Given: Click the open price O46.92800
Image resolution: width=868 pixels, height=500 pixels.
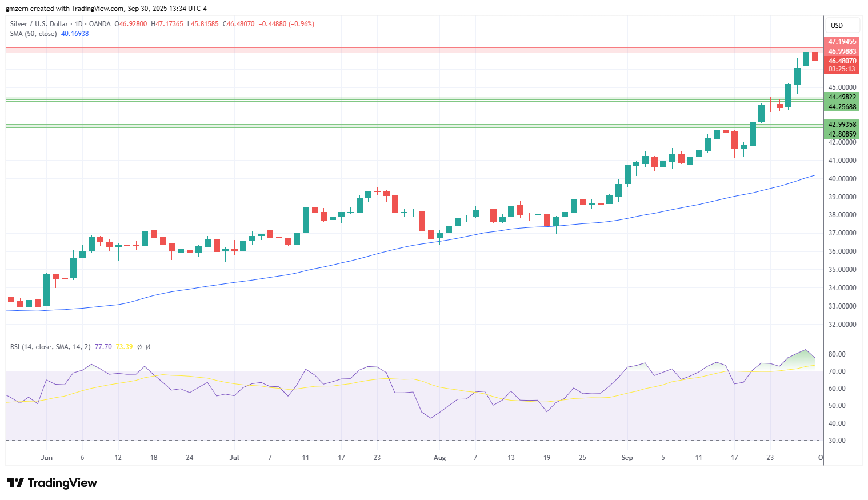Looking at the screenshot, I should click(x=131, y=24).
